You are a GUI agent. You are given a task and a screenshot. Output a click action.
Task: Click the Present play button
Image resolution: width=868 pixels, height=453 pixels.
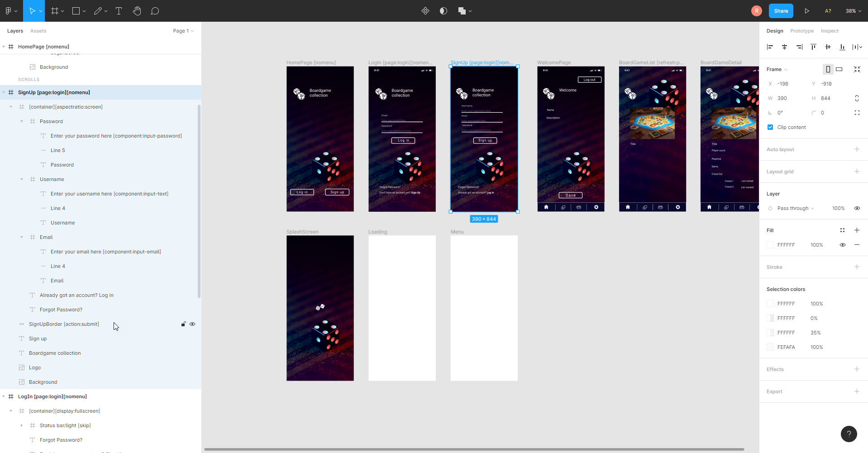(807, 11)
